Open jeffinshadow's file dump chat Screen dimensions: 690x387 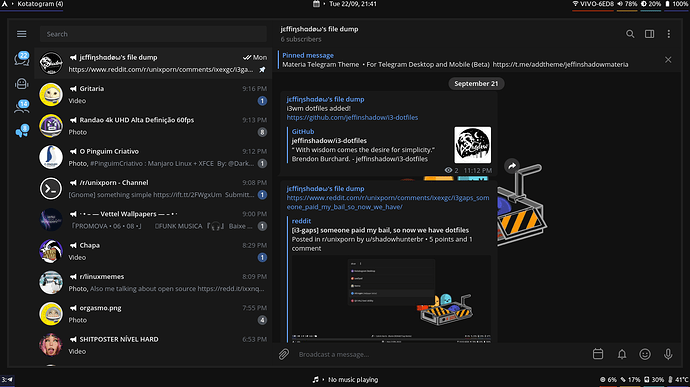pyautogui.click(x=153, y=63)
